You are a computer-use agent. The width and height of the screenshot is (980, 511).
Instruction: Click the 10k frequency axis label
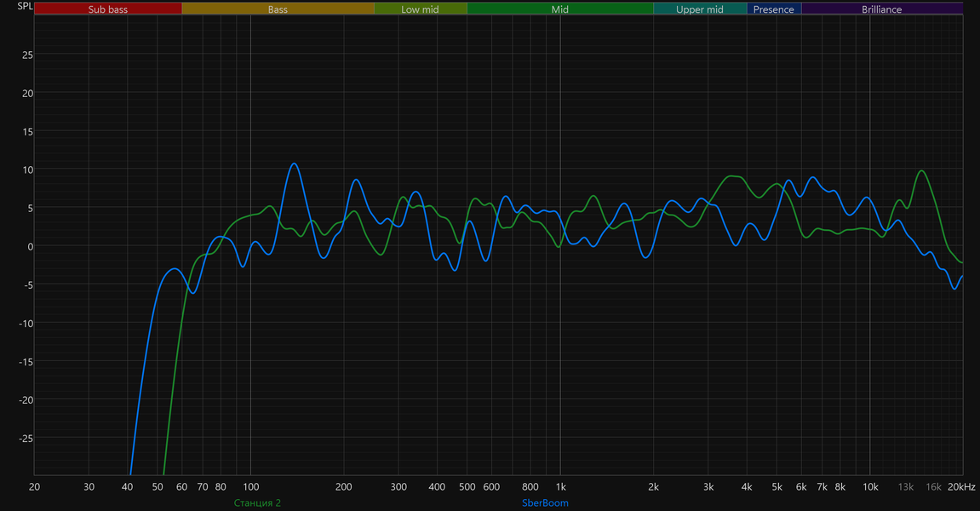pos(870,486)
